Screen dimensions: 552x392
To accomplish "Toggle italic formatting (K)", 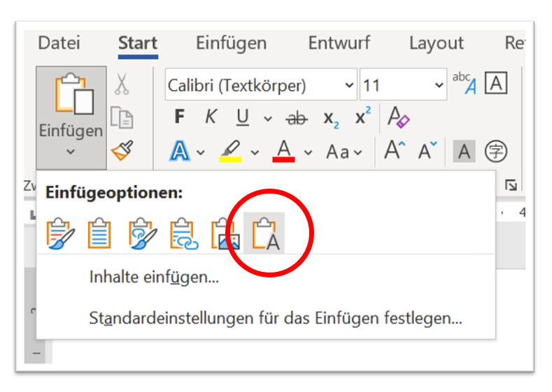I will (x=210, y=118).
